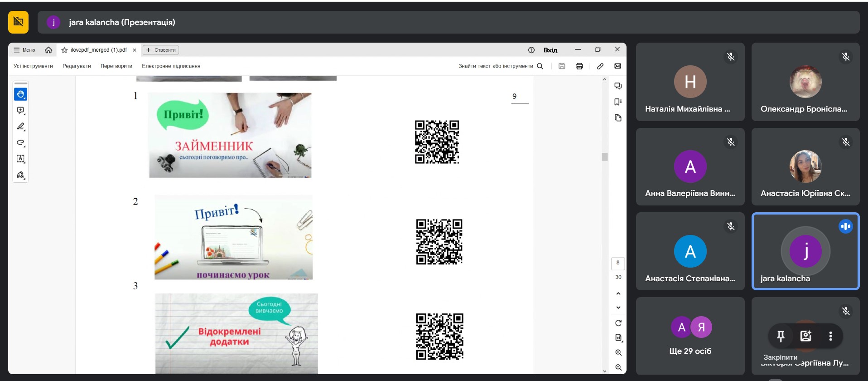The height and width of the screenshot is (381, 868).
Task: Rotate the page with rotate icon
Action: [x=618, y=323]
